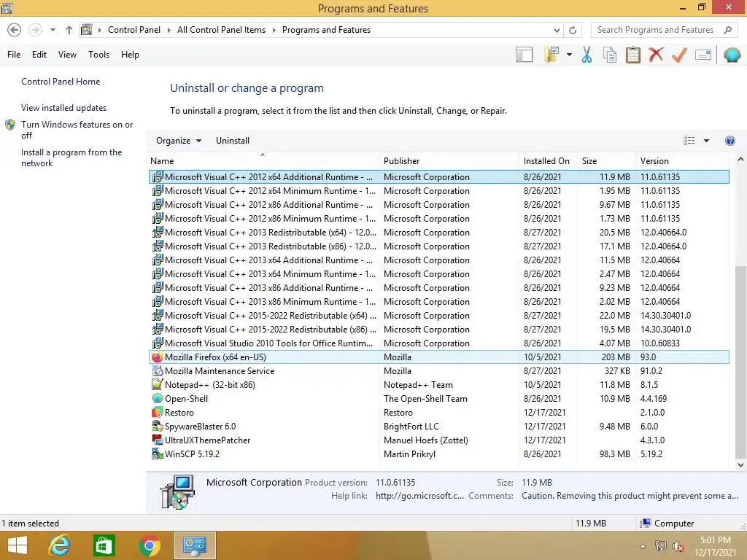This screenshot has width=747, height=560.
Task: Click the blue Help question mark icon
Action: click(729, 141)
